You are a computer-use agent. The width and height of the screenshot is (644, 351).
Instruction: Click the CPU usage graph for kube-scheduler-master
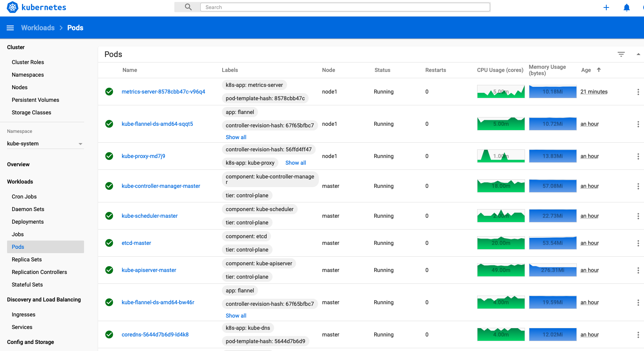click(501, 216)
